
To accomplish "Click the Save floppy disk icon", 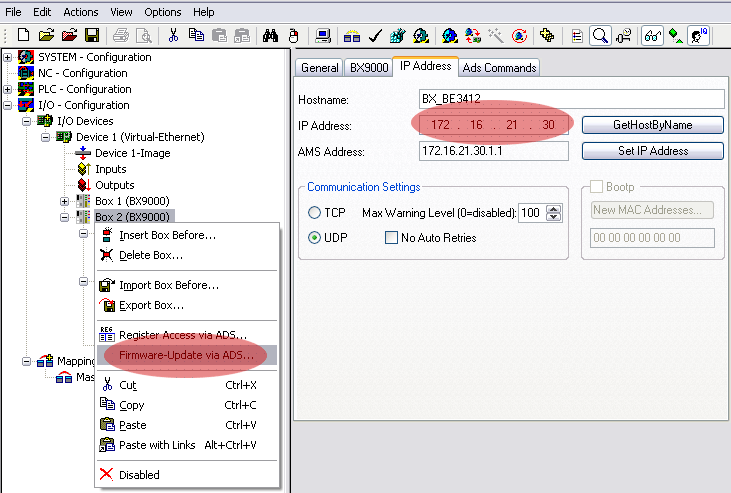I will (92, 35).
